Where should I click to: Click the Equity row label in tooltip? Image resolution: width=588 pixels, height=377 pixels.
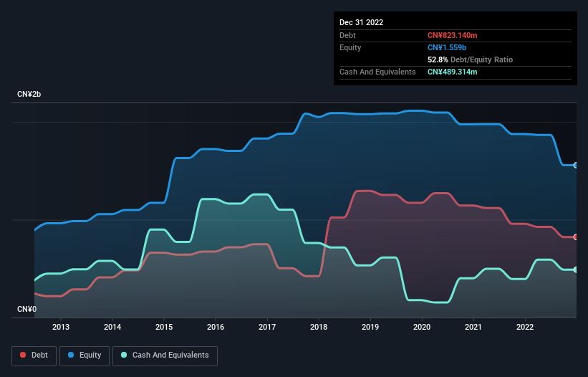point(350,47)
